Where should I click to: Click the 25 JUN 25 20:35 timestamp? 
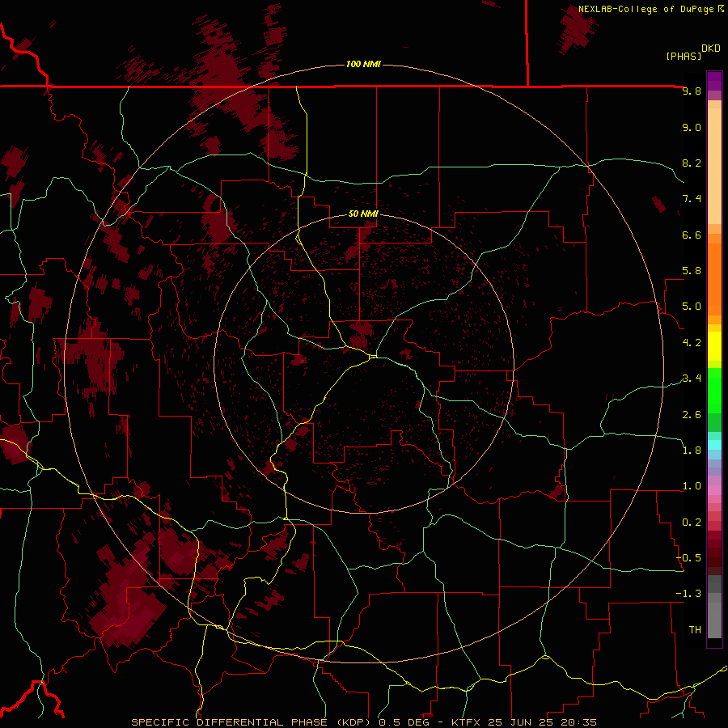point(542,722)
